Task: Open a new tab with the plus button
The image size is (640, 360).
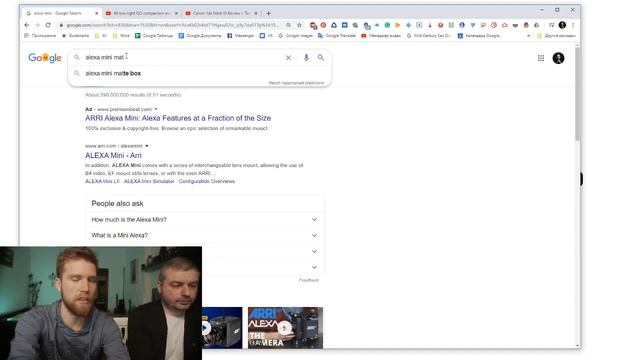Action: tap(269, 13)
